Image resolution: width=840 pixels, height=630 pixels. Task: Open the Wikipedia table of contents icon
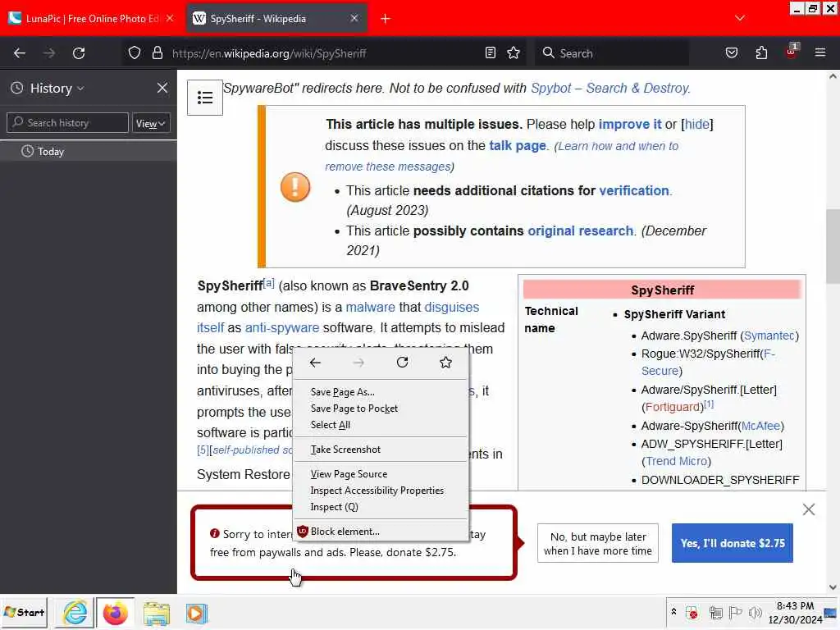point(204,98)
